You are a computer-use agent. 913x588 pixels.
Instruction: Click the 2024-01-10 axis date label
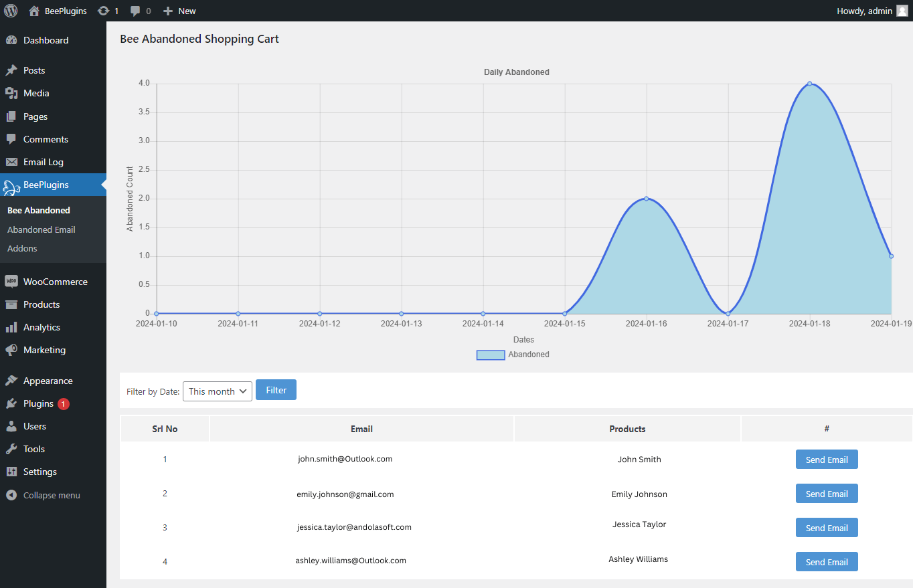(156, 324)
